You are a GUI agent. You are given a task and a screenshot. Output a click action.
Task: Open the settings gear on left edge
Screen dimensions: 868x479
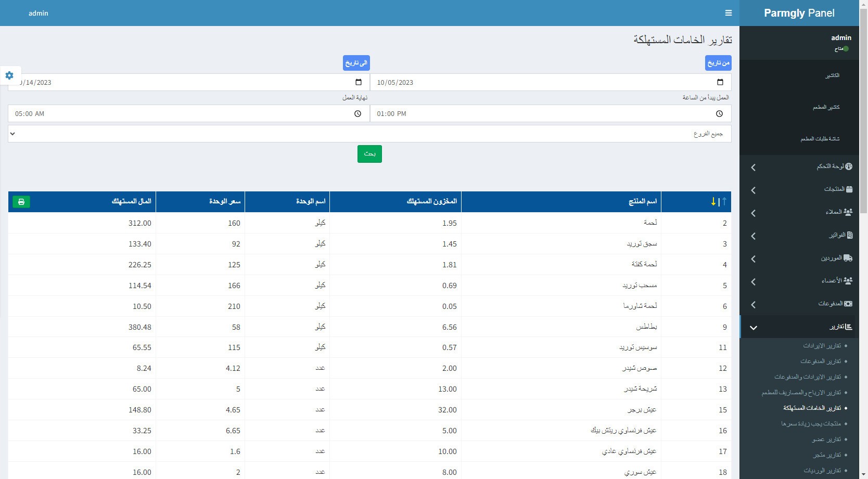click(9, 75)
